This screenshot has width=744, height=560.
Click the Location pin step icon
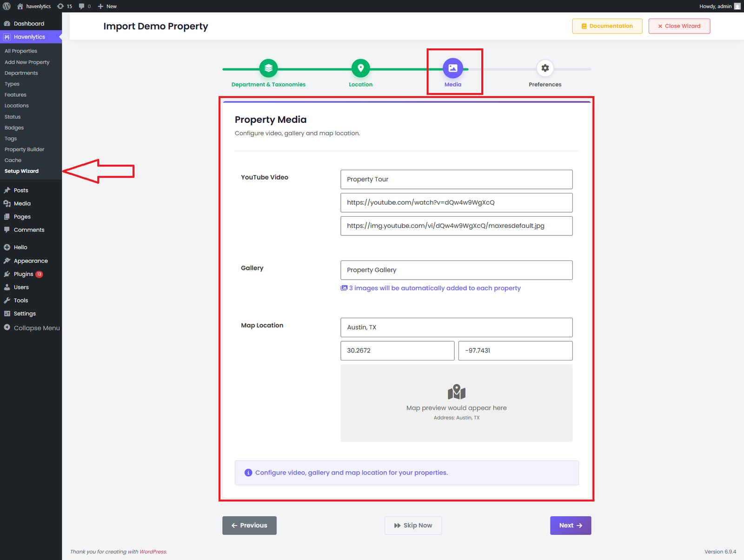click(360, 68)
